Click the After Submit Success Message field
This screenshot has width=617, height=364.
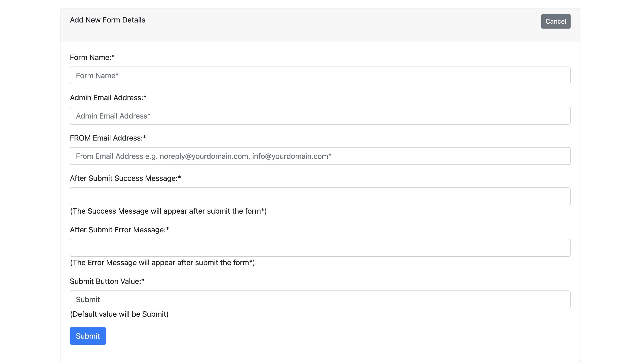coord(320,196)
